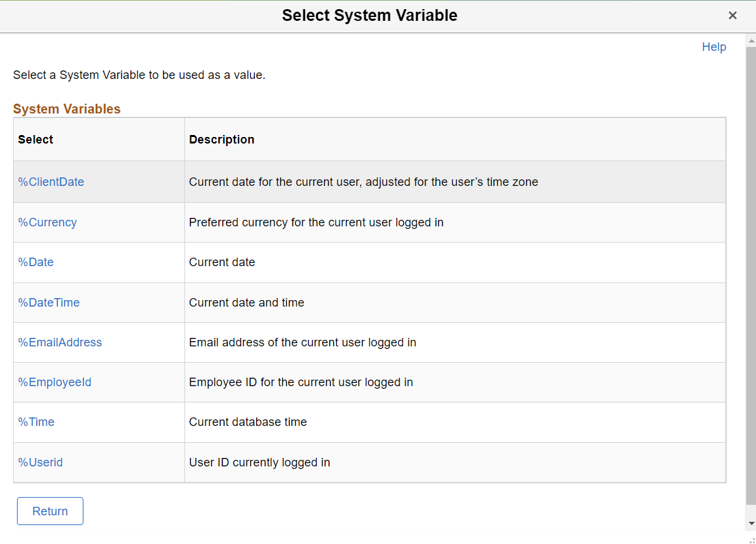Click the highlighted %ClientDate description row
The image size is (756, 544).
click(362, 181)
